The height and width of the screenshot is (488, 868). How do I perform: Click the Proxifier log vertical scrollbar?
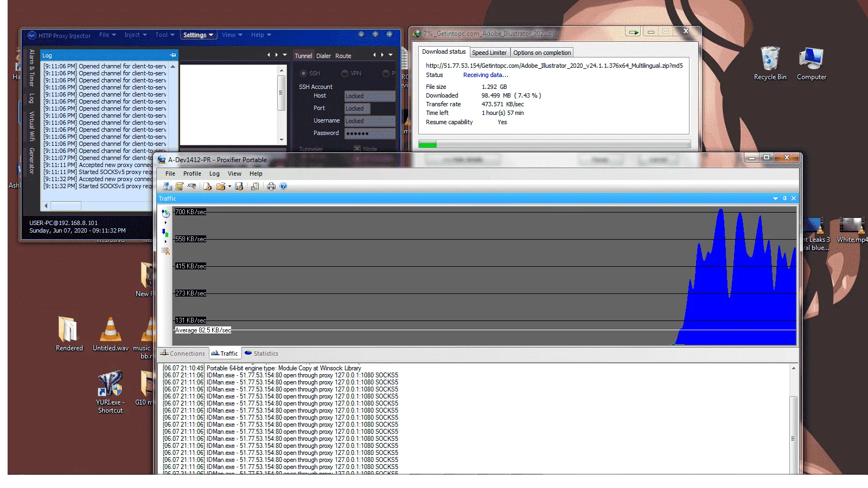pyautogui.click(x=793, y=419)
